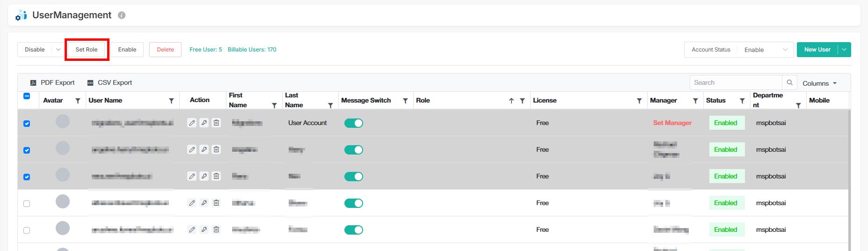Uncheck the third row checkbox
Screen dimensions: 868x251
pyautogui.click(x=27, y=177)
